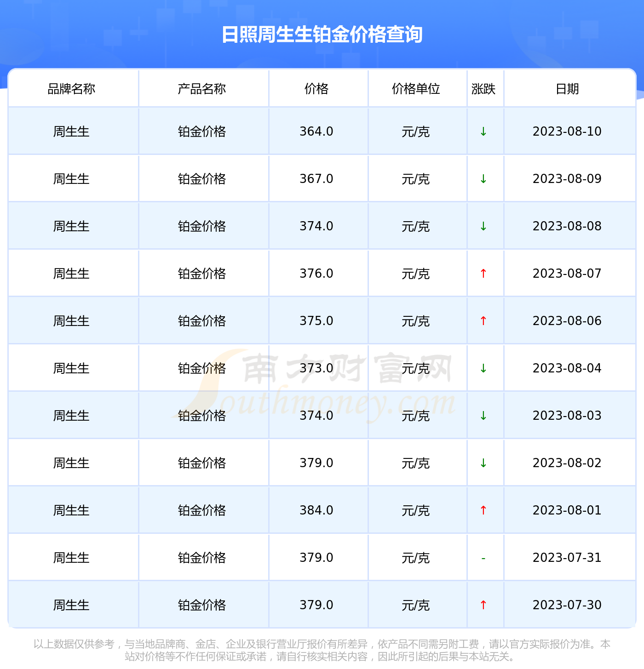Click 铂金价格 in the 2023-08-09 row
Image resolution: width=644 pixels, height=669 pixels.
pyautogui.click(x=202, y=179)
